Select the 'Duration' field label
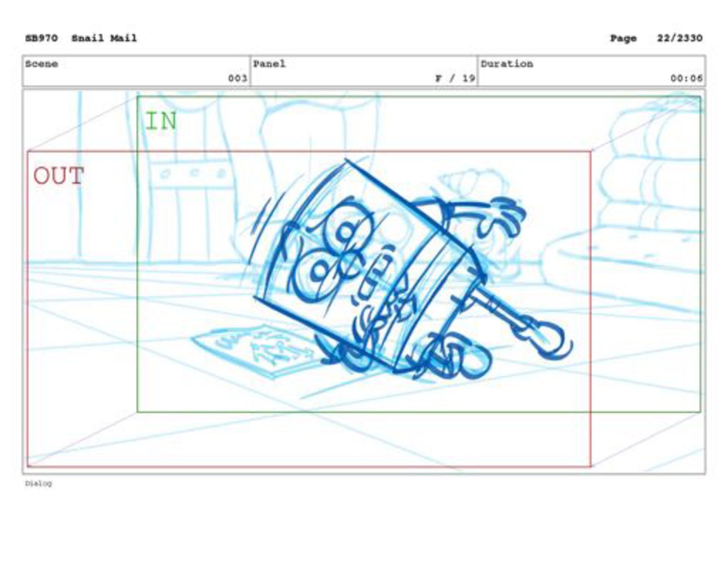The width and height of the screenshot is (728, 564). 507,64
